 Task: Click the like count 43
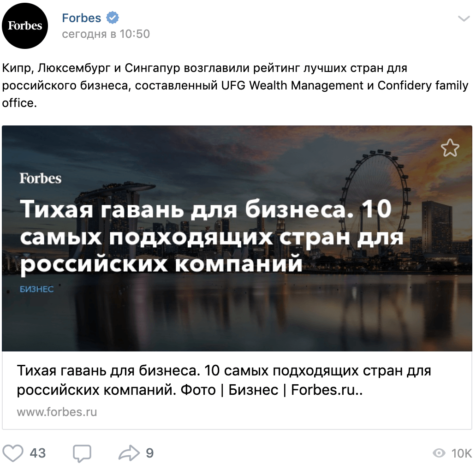click(38, 453)
